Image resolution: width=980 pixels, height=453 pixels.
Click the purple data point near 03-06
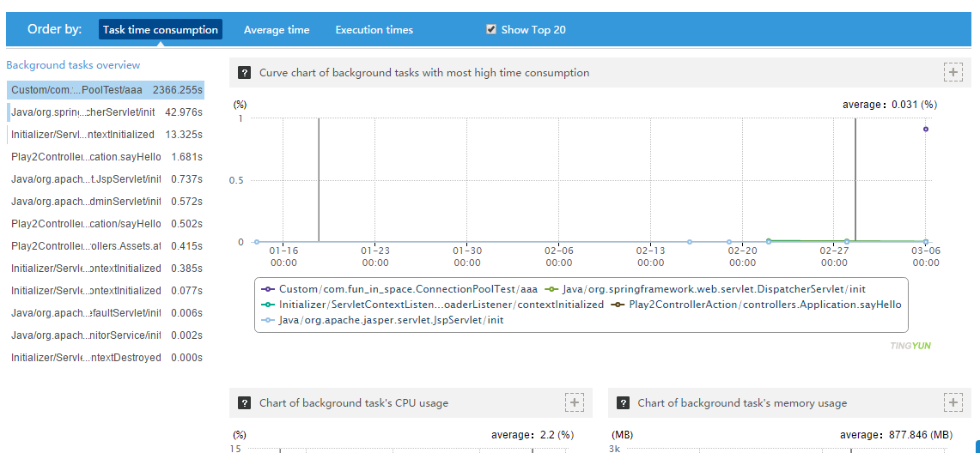pyautogui.click(x=925, y=130)
